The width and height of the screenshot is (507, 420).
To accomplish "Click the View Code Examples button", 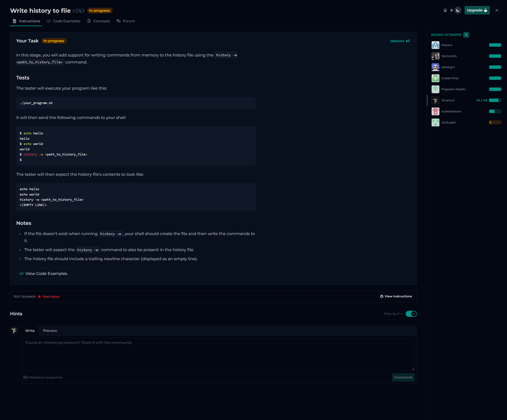I will pyautogui.click(x=43, y=274).
